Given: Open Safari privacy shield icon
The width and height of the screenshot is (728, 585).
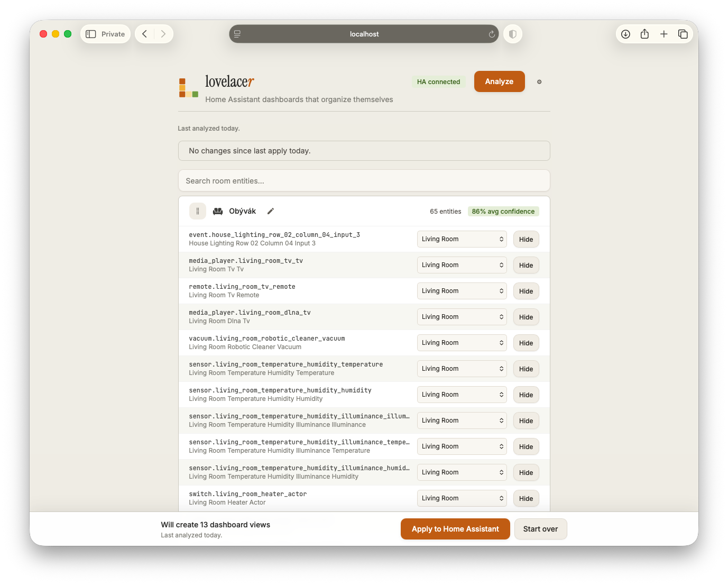Looking at the screenshot, I should pyautogui.click(x=512, y=34).
